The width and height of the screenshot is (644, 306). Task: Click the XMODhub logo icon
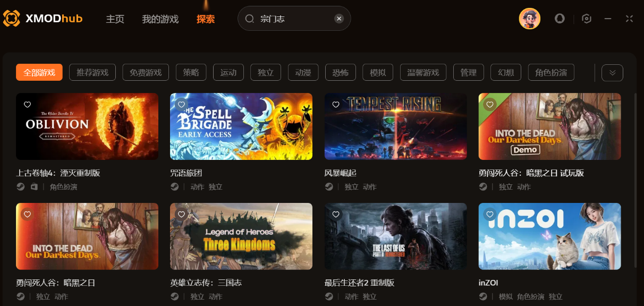point(12,19)
